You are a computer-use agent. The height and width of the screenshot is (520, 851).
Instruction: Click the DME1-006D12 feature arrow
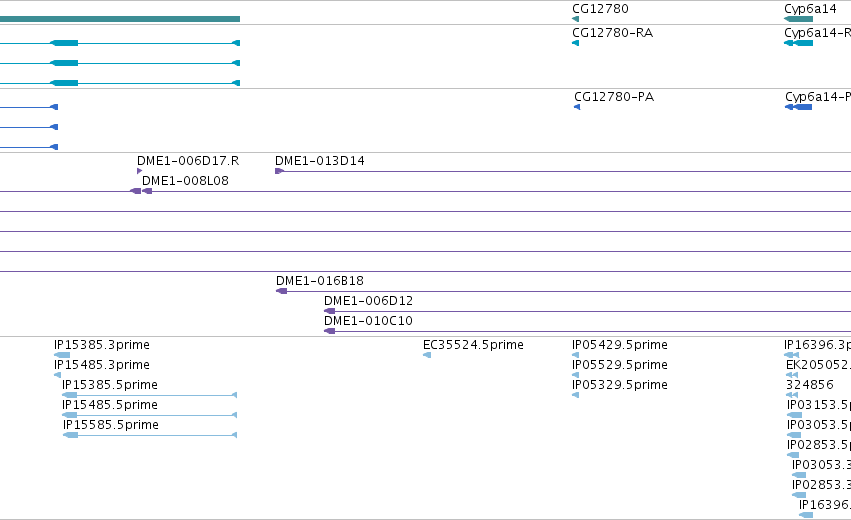click(329, 311)
